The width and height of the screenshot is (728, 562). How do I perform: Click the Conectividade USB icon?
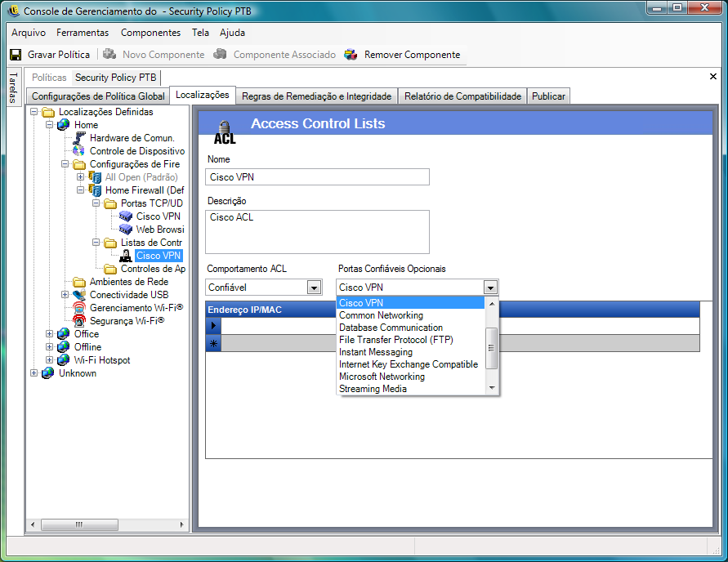[x=79, y=295]
